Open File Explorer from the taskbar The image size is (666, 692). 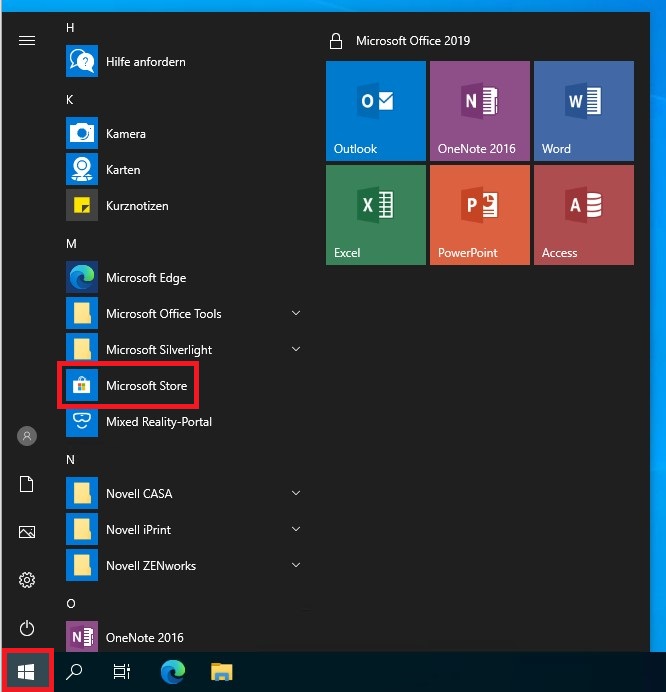click(221, 672)
